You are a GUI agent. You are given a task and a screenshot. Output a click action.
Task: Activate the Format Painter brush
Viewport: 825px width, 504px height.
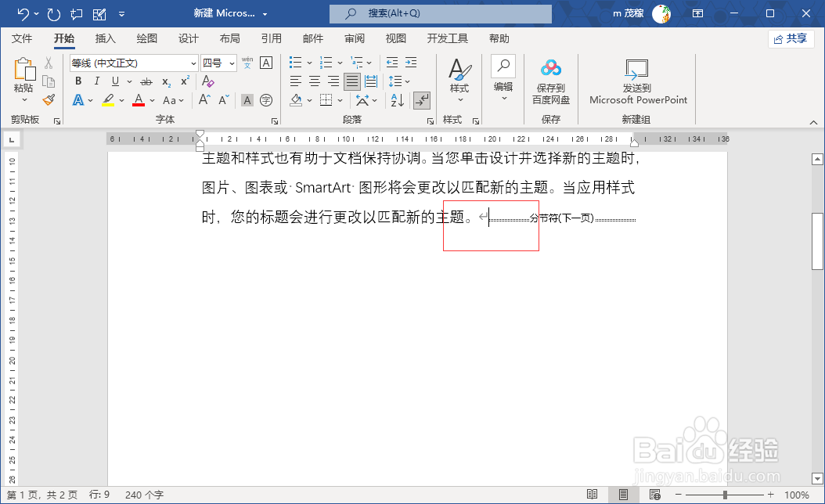tap(49, 100)
